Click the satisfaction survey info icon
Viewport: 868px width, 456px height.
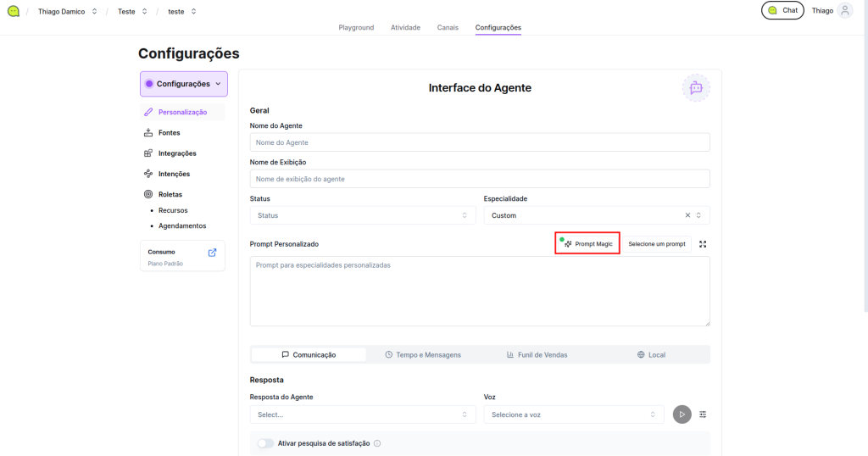coord(377,443)
